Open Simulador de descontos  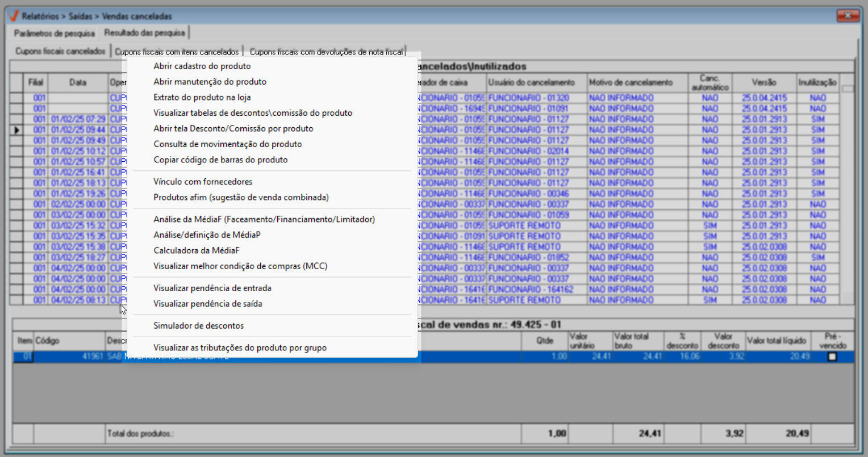198,326
